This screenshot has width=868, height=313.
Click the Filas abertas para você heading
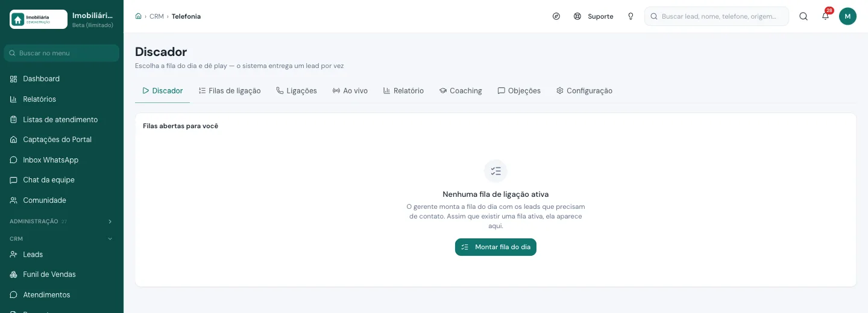(x=180, y=126)
